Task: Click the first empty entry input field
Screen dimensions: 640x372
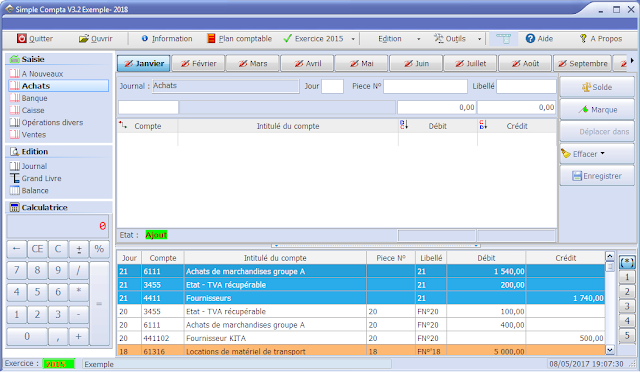Action: (148, 107)
